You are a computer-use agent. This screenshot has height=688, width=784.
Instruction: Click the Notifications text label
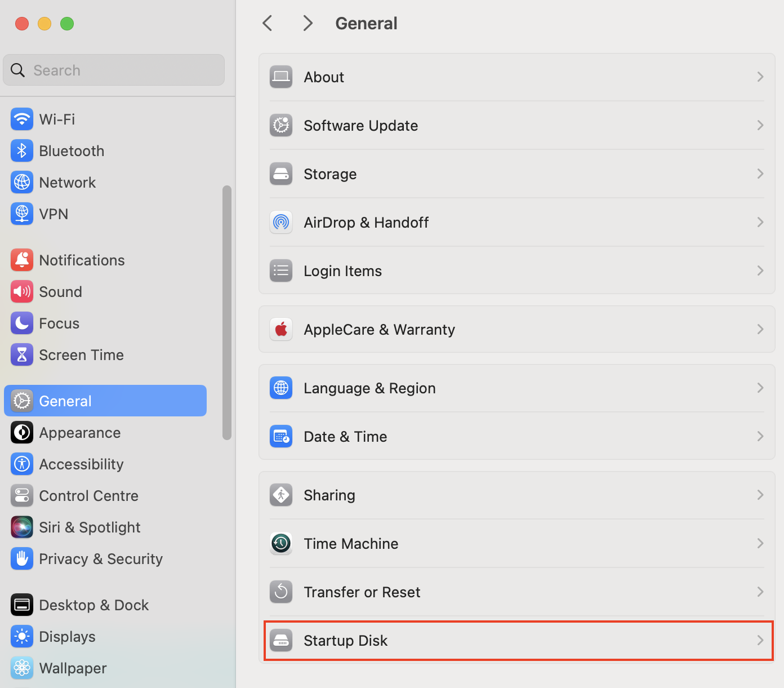pyautogui.click(x=82, y=260)
